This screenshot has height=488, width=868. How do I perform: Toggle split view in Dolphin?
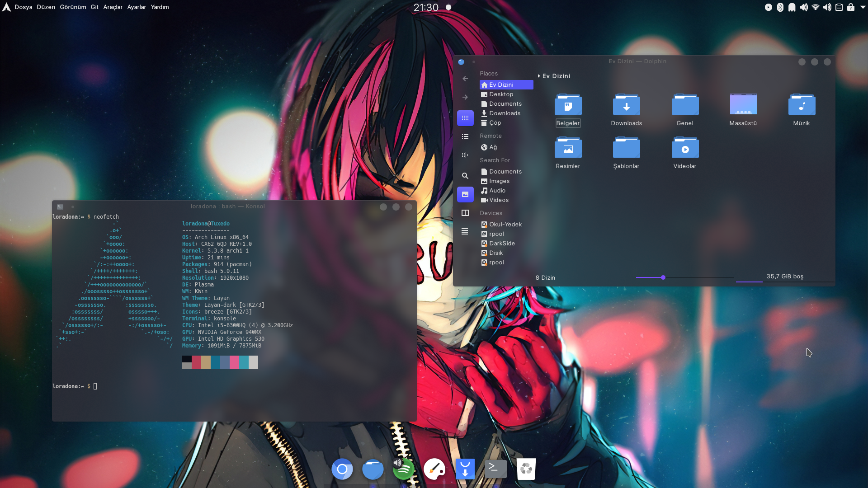[465, 213]
